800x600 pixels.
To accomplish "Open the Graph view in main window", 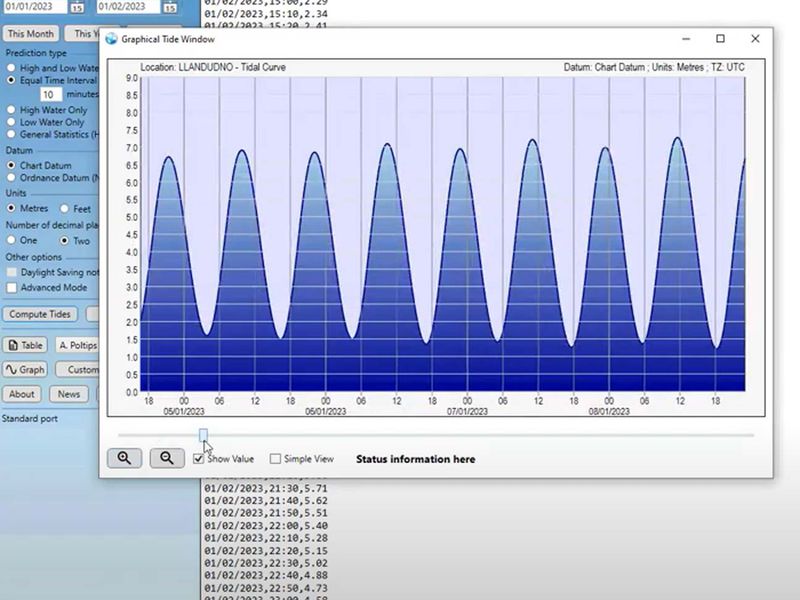I will [25, 369].
